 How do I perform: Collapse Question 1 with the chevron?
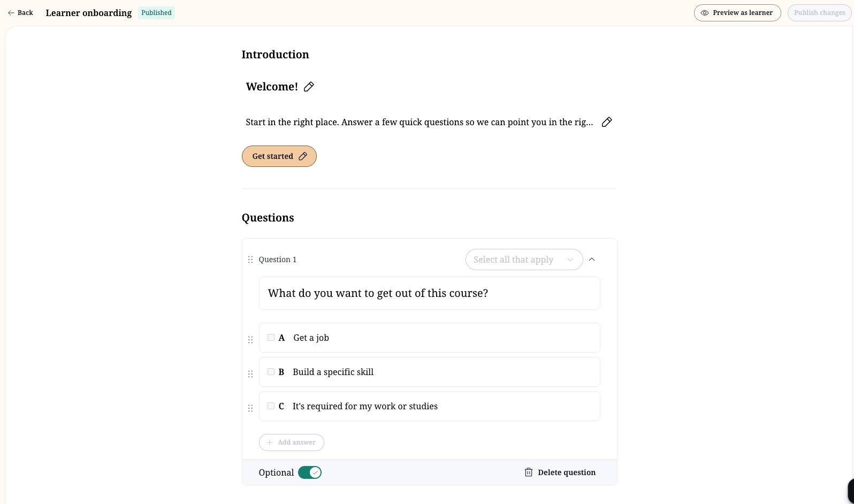click(x=592, y=259)
